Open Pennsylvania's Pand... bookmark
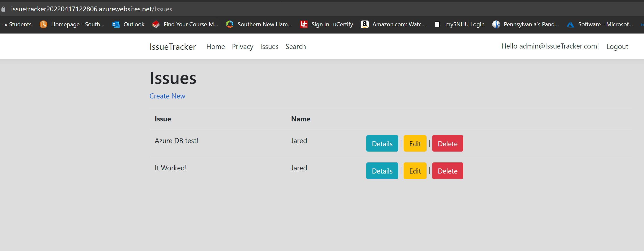Viewport: 644px width, 251px height. click(x=525, y=24)
